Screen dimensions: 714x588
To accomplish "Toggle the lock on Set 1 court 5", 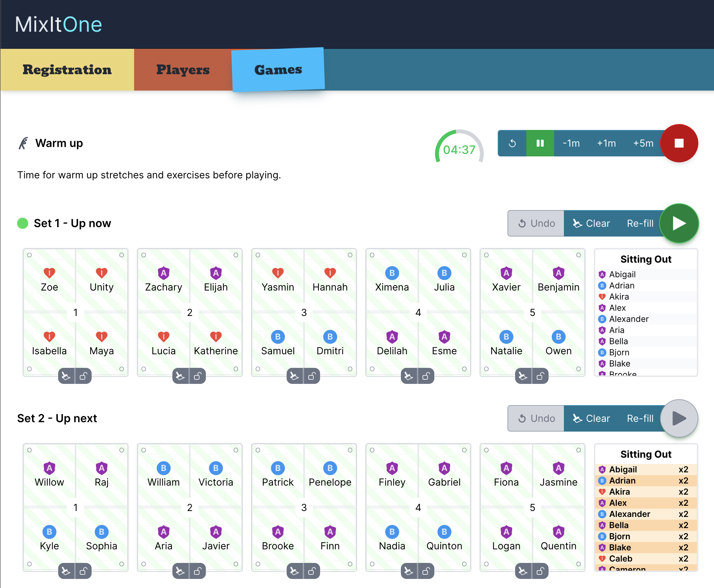I will [x=541, y=376].
